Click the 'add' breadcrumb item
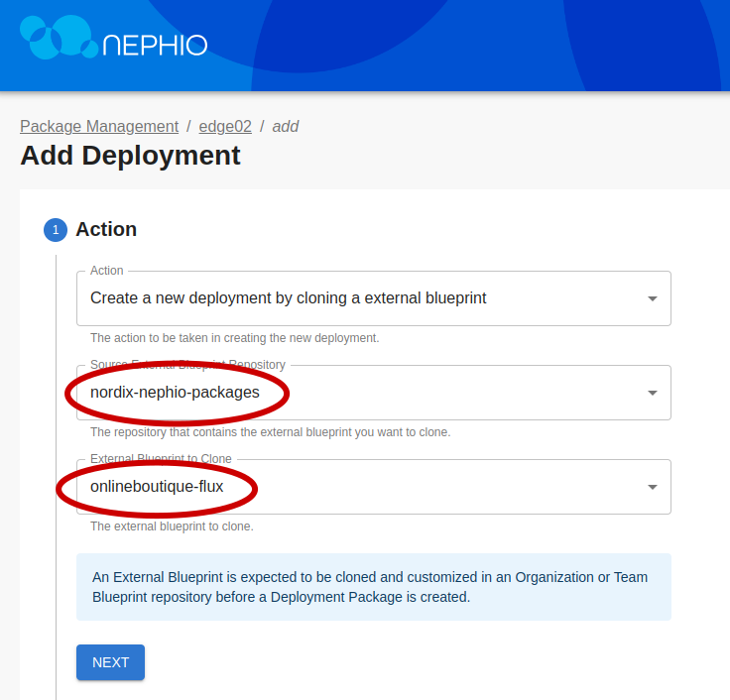The height and width of the screenshot is (700, 730). click(x=286, y=127)
